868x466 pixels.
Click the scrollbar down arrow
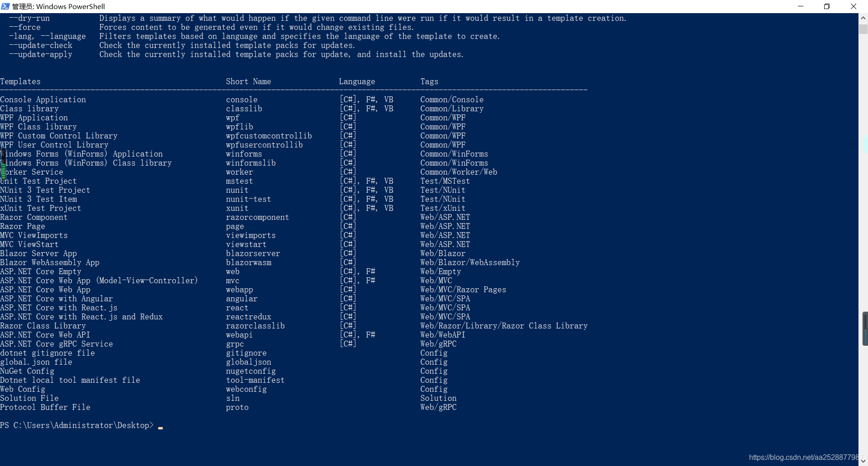[863, 461]
